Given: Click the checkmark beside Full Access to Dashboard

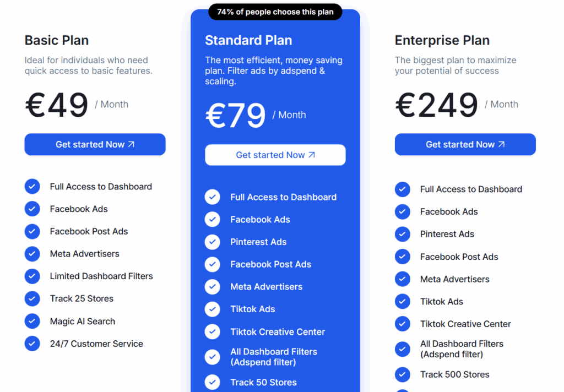Looking at the screenshot, I should click(x=32, y=187).
